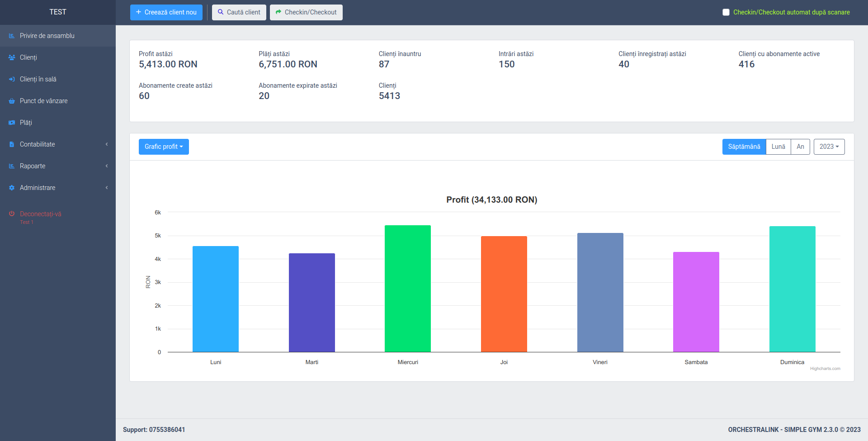Click the Clienți în sală sign-in icon
The height and width of the screenshot is (441, 868).
pos(12,79)
